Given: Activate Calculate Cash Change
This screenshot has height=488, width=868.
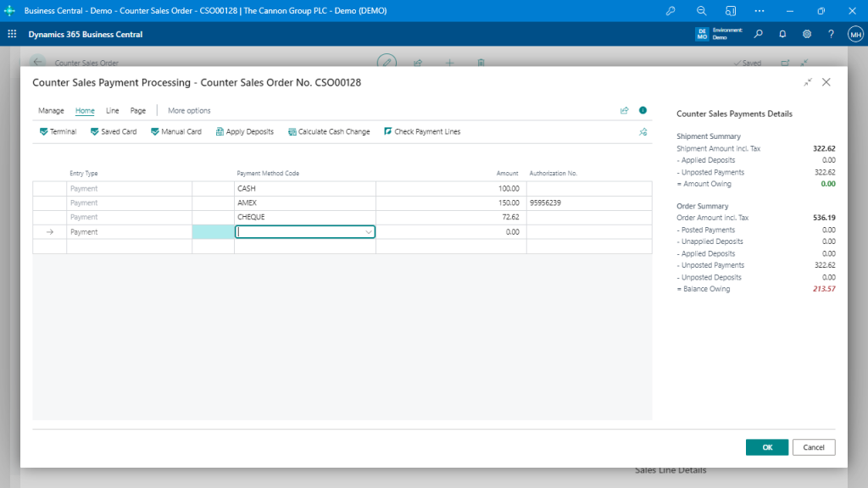Looking at the screenshot, I should pos(330,131).
